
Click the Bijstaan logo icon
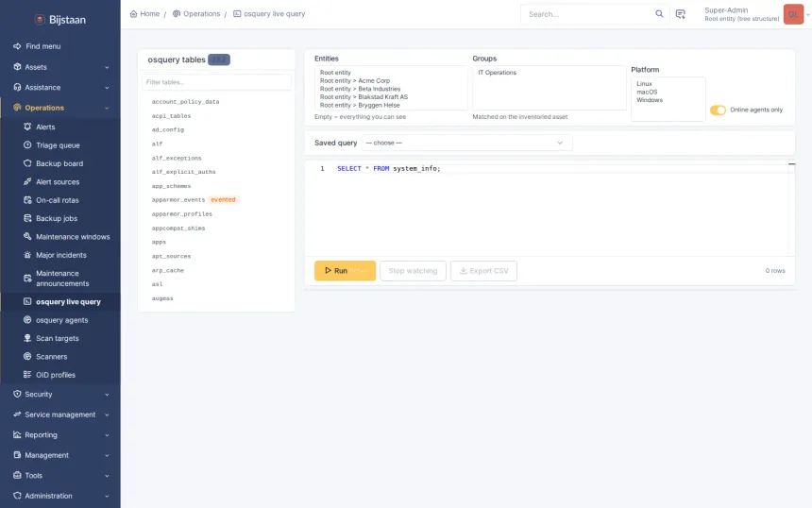tap(40, 20)
